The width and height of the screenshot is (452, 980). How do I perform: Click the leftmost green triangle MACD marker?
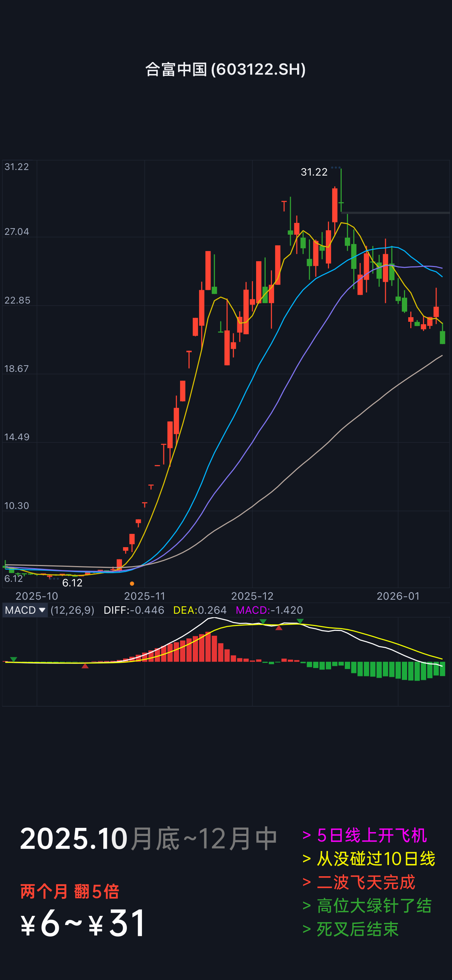14,659
